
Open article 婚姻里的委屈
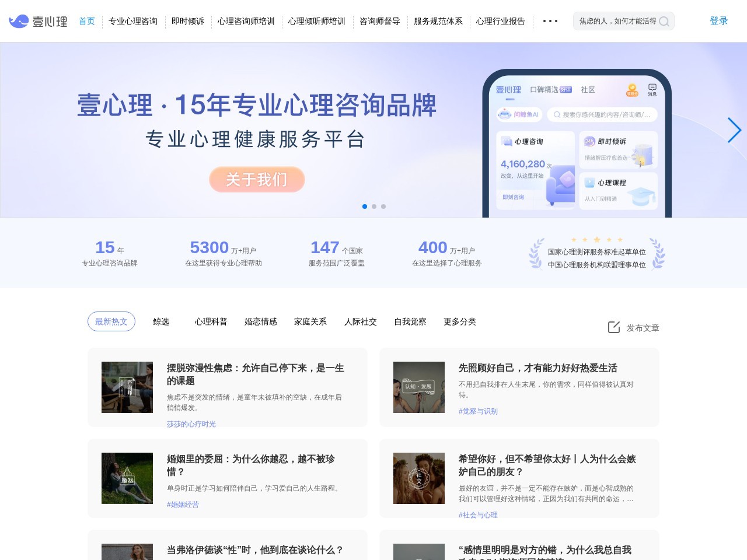(x=251, y=465)
